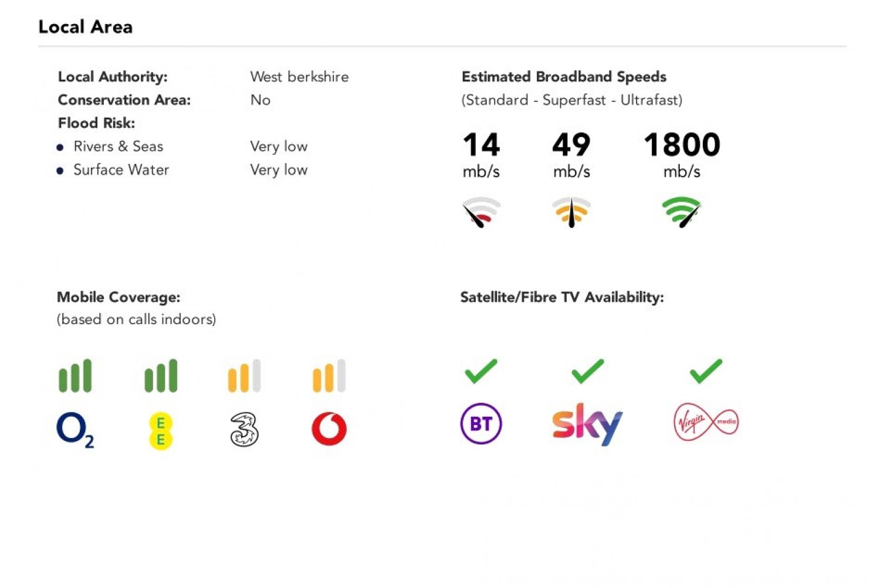Click the red standard broadband speed gauge
880x588 pixels.
click(481, 212)
